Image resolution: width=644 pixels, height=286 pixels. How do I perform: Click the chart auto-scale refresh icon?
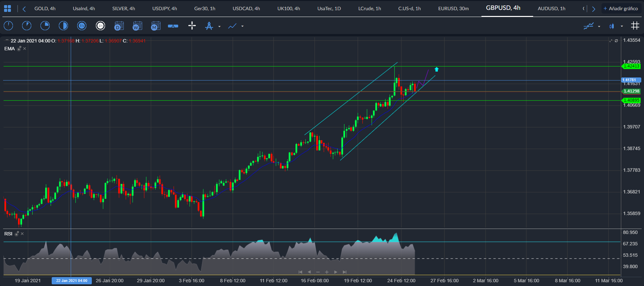point(616,41)
